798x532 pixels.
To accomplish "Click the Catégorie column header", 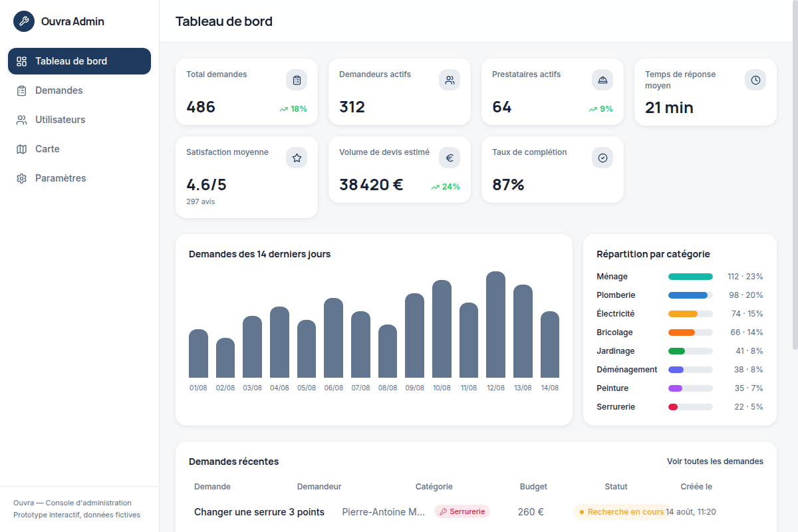I will 434,487.
